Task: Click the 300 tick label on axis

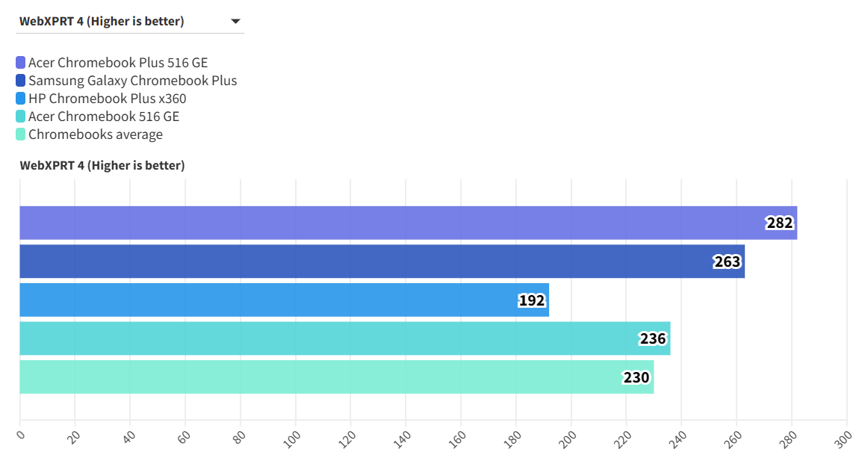Action: [x=843, y=437]
